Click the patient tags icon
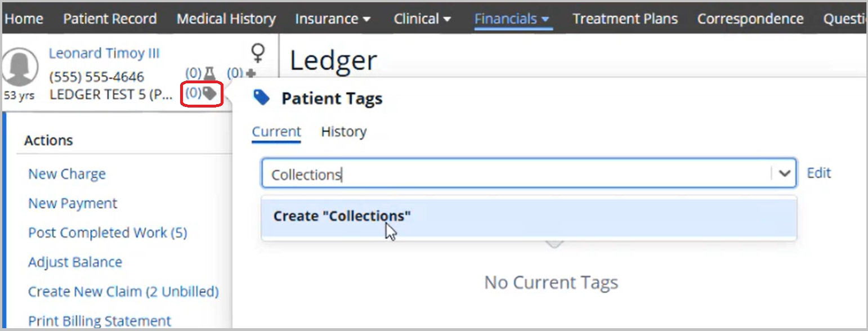The image size is (868, 331). [x=209, y=93]
